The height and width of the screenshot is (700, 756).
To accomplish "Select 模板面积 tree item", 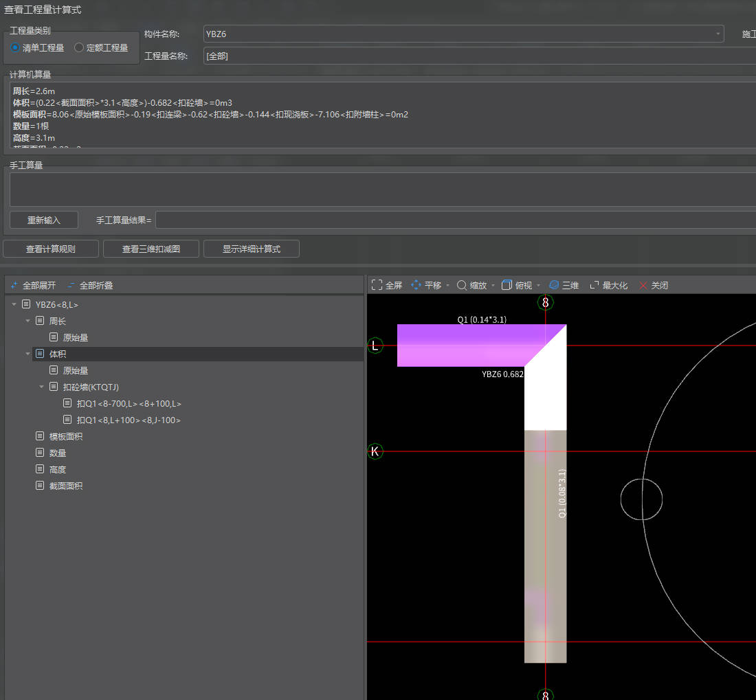I will point(65,436).
